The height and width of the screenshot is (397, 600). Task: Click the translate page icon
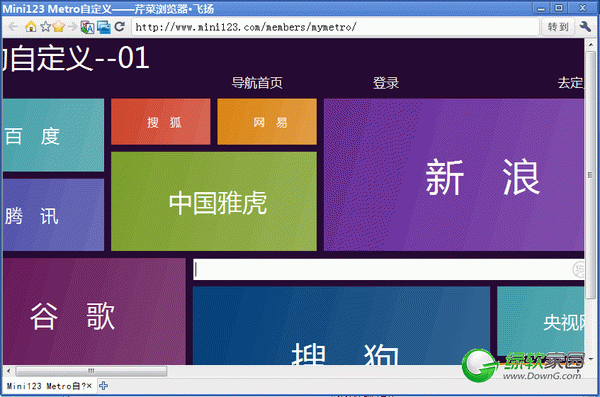click(x=87, y=27)
